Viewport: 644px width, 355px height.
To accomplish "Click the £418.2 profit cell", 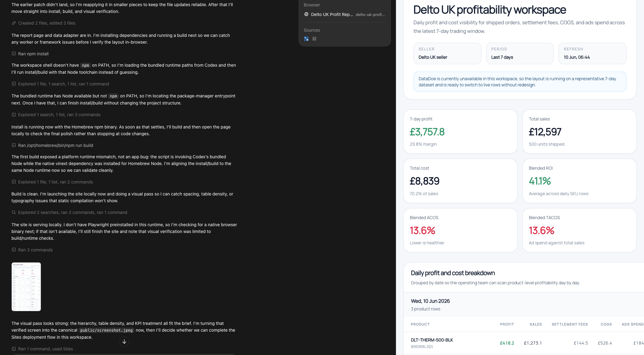I will 507,343.
